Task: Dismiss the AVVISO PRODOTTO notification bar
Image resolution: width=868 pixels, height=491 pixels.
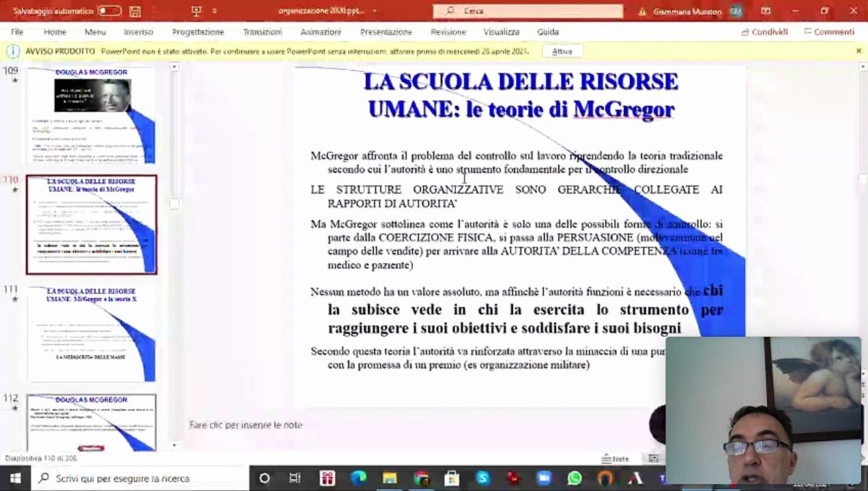Action: click(x=858, y=51)
